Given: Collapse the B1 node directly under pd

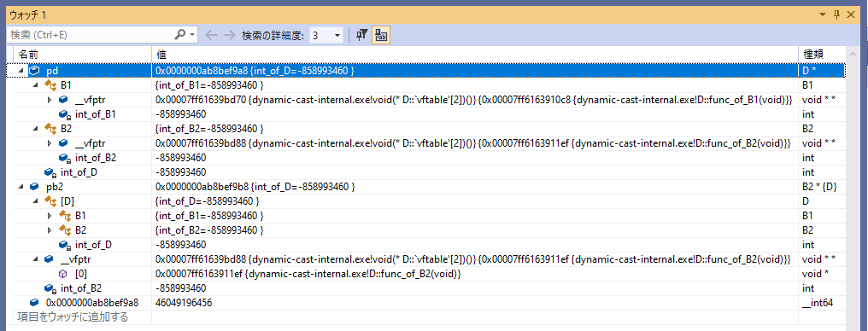Looking at the screenshot, I should (35, 85).
